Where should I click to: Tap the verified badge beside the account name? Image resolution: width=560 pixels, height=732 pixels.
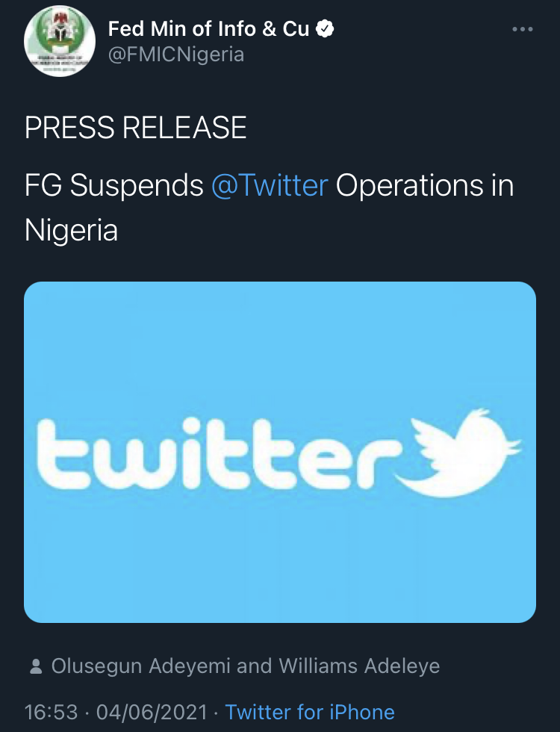coord(325,29)
